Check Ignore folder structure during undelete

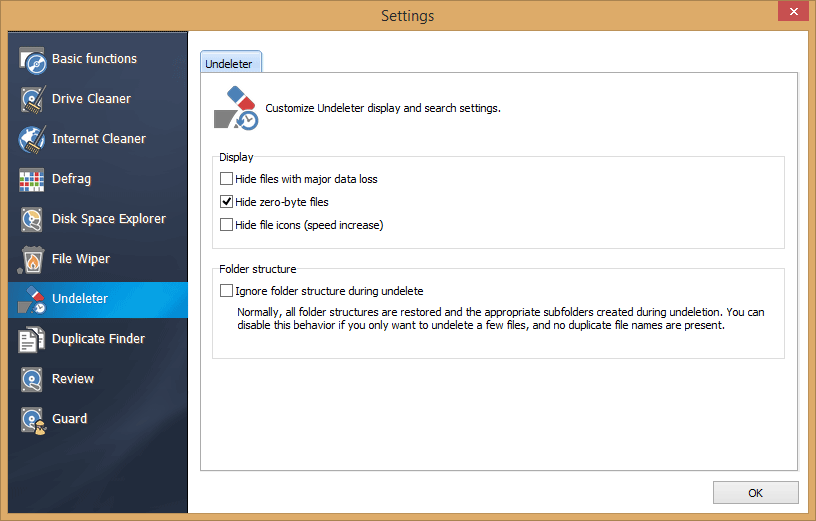point(226,291)
